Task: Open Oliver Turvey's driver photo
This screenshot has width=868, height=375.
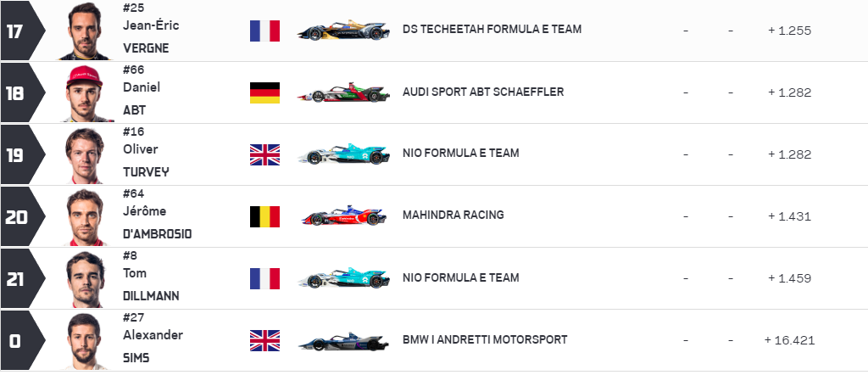Action: click(x=89, y=155)
